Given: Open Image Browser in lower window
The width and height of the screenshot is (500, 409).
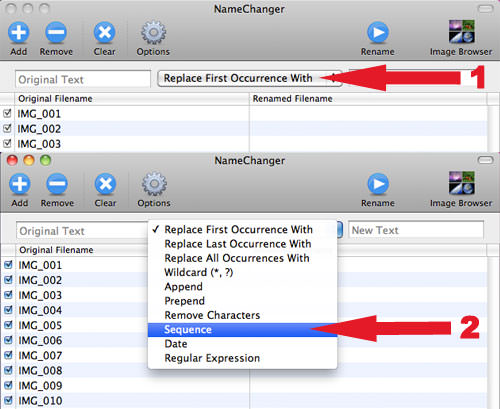Looking at the screenshot, I should [461, 183].
